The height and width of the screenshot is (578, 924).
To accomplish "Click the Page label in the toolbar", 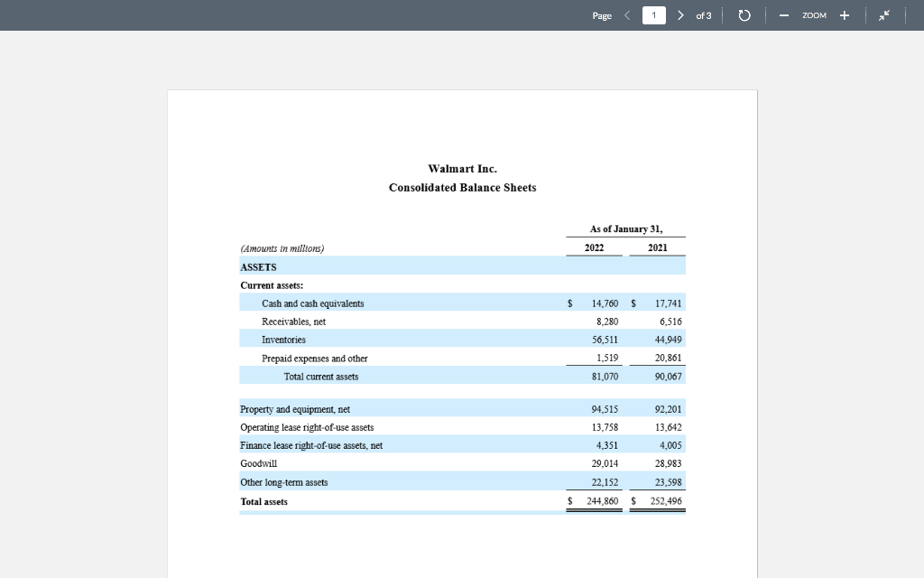I will [600, 15].
